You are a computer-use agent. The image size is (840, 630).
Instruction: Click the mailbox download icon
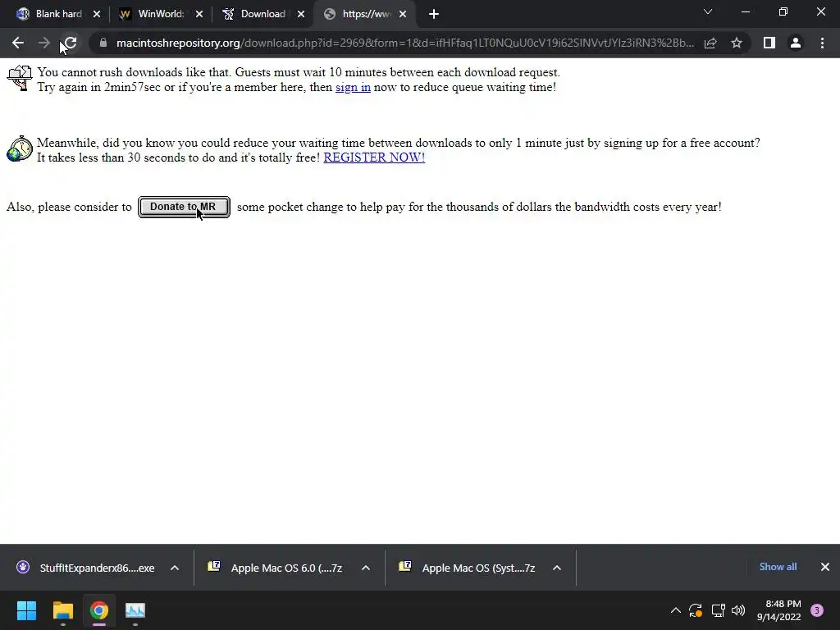point(20,78)
